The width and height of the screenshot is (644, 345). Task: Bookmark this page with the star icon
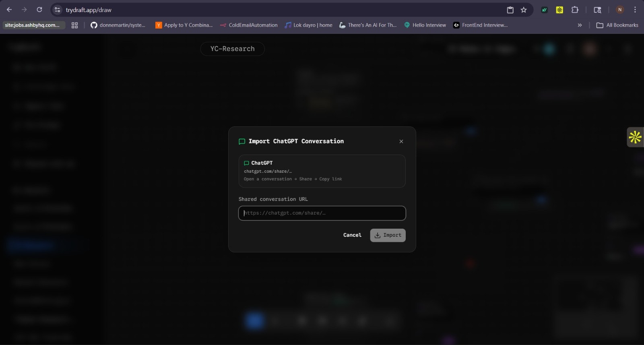click(524, 10)
